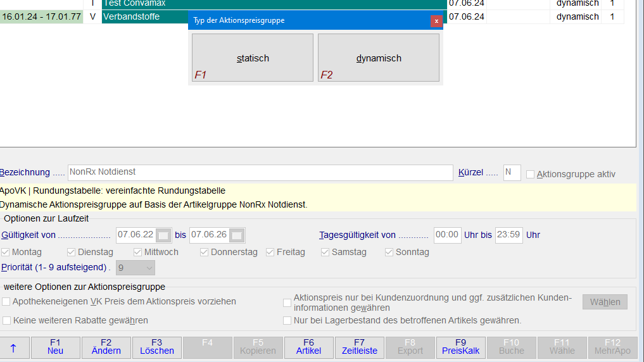Enable Keine weiteren Rabatte gewähren
The width and height of the screenshot is (644, 362).
[x=6, y=321]
